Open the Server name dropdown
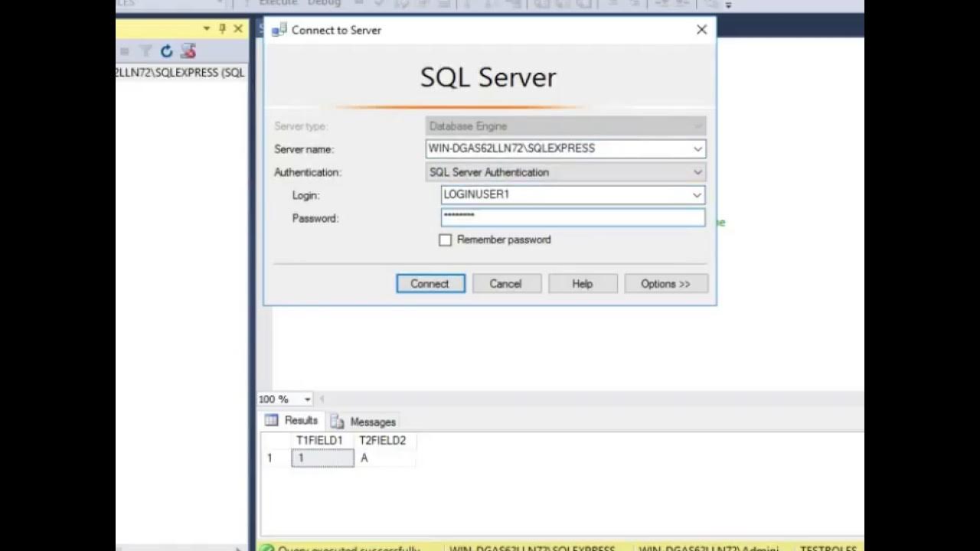Image resolution: width=980 pixels, height=551 pixels. click(x=697, y=148)
